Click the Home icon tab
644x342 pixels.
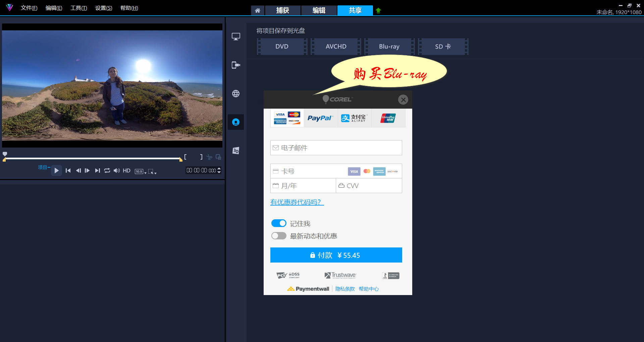click(x=258, y=10)
